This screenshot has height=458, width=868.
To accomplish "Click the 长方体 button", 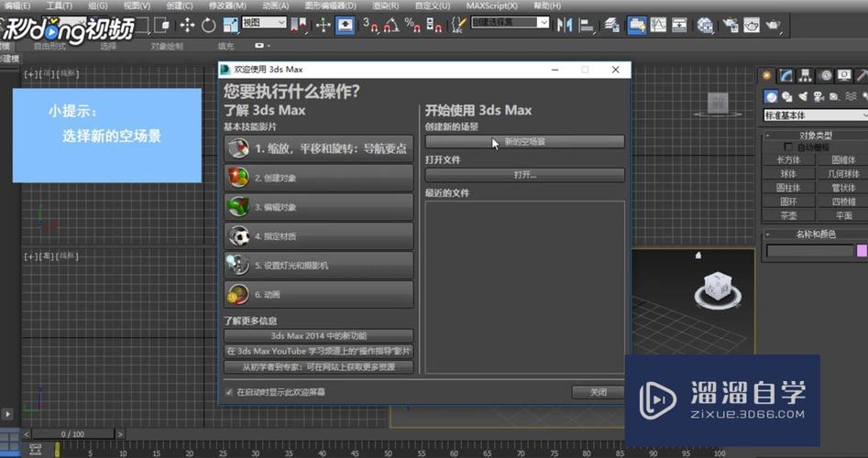I will pyautogui.click(x=788, y=160).
